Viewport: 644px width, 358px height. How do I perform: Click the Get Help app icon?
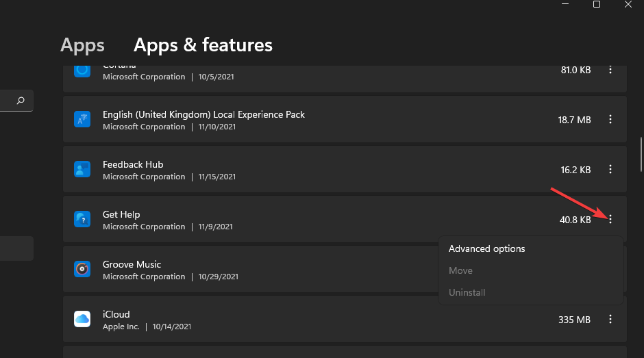click(82, 220)
